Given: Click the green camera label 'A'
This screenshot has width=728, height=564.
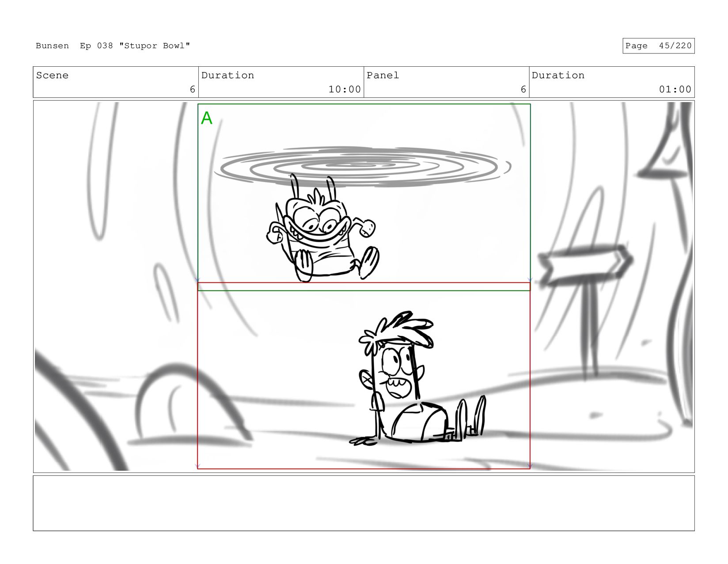Looking at the screenshot, I should (206, 118).
